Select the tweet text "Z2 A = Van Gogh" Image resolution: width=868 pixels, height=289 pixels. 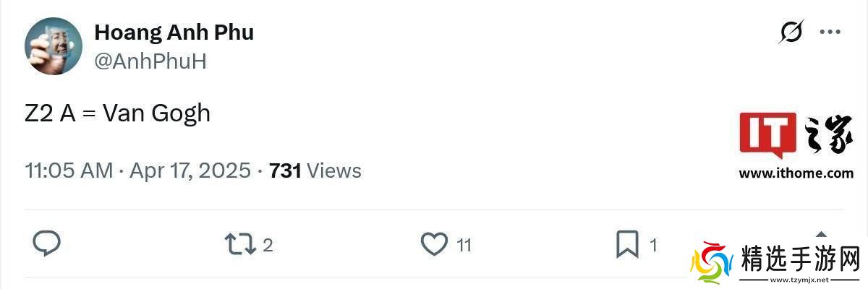118,113
